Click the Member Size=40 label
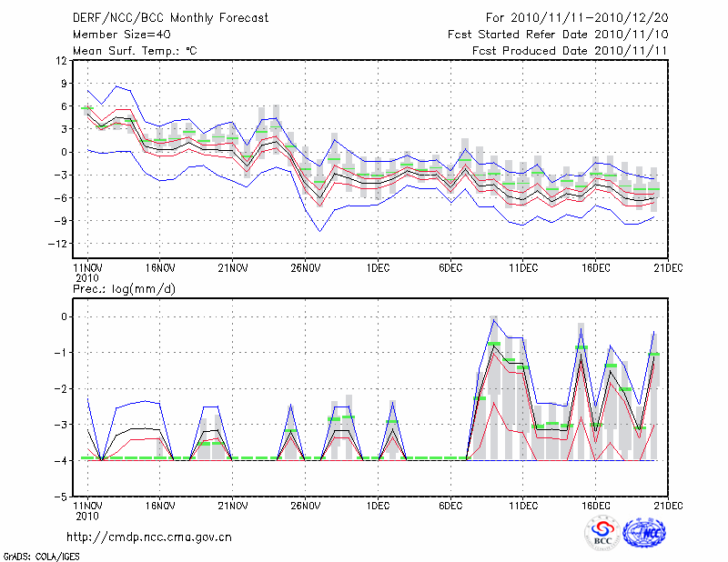The image size is (728, 562). (x=115, y=35)
